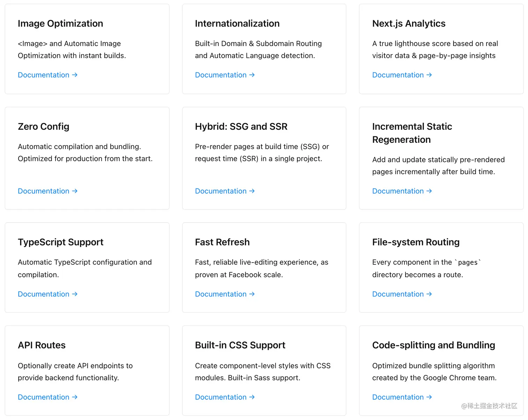The height and width of the screenshot is (420, 528).
Task: Click the arrow icon under Built-in CSS Support
Action: click(252, 397)
